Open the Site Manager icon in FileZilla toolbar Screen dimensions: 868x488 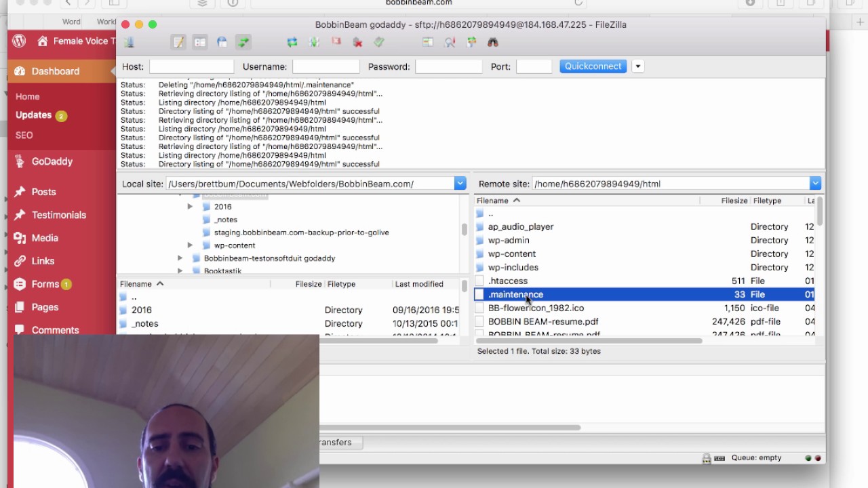pyautogui.click(x=129, y=42)
